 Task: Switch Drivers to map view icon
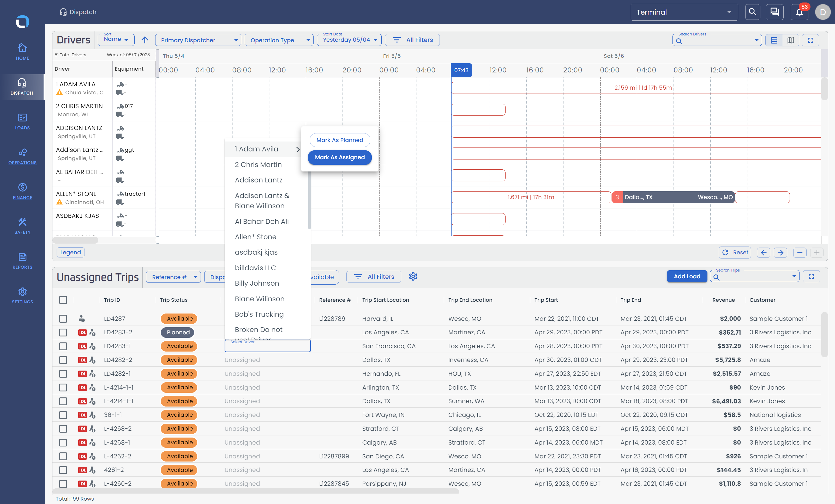[x=791, y=40]
